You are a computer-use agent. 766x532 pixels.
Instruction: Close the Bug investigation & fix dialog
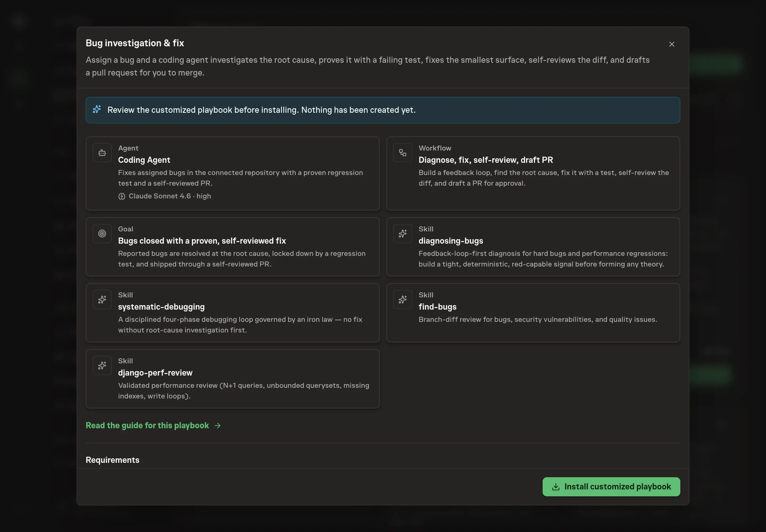[672, 44]
